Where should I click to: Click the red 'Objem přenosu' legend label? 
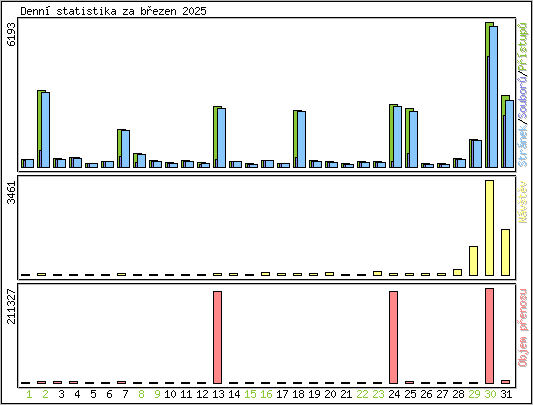point(522,328)
